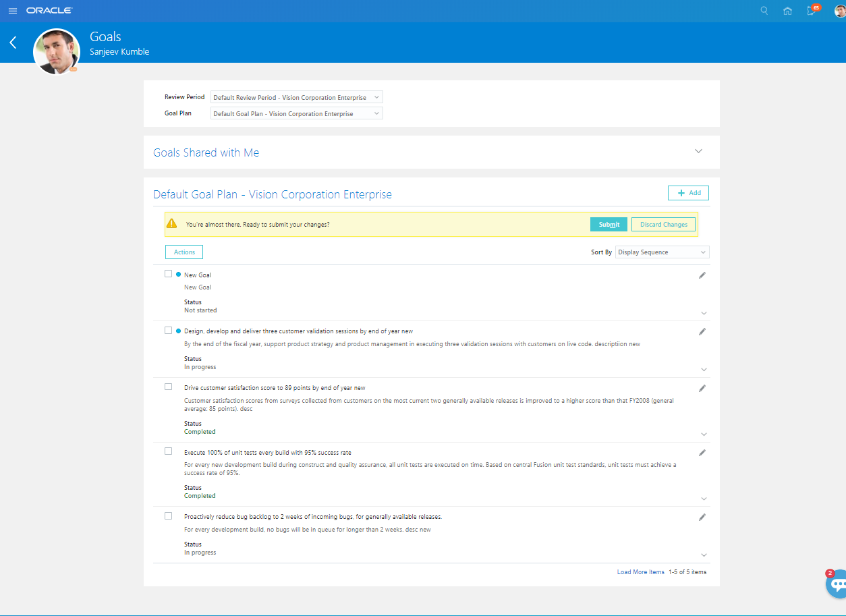846x616 pixels.
Task: Go to the home page icon
Action: [787, 10]
